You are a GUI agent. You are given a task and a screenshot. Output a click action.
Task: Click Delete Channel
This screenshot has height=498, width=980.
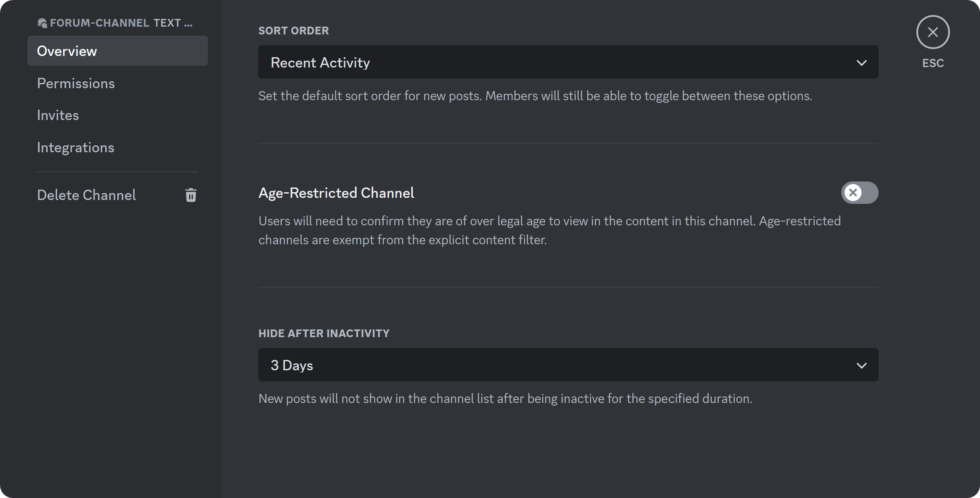pos(86,195)
